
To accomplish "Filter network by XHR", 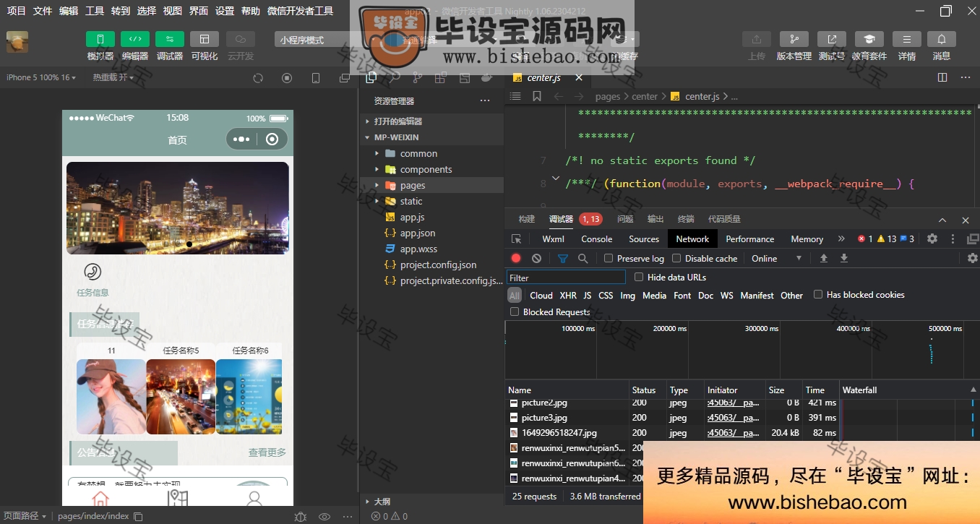I will 568,296.
